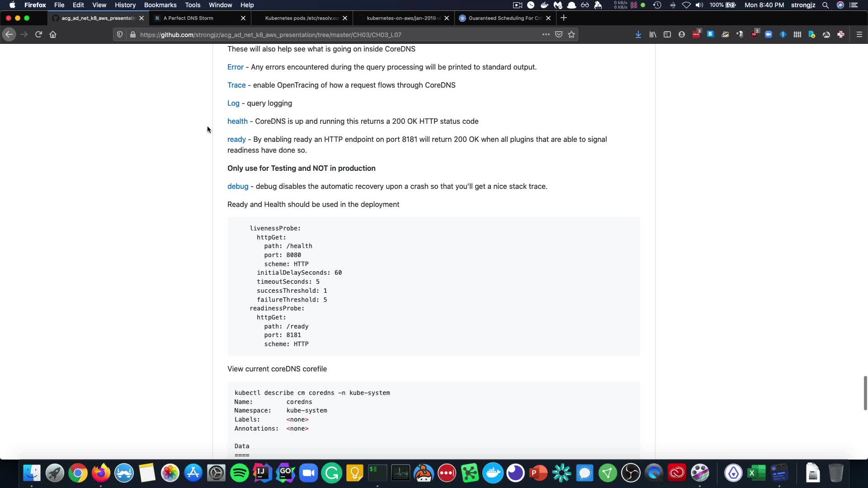Save page to Pocket
The width and height of the screenshot is (868, 488).
pyautogui.click(x=559, y=34)
